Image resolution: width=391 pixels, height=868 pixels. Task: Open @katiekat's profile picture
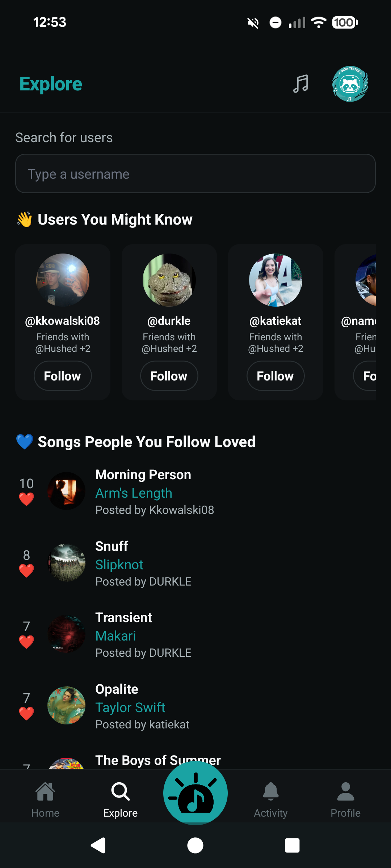pos(276,280)
